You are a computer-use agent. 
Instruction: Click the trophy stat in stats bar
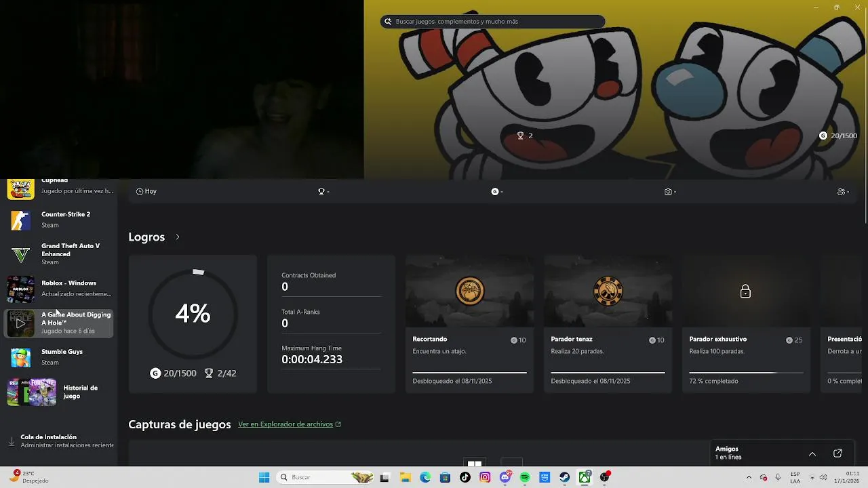(x=323, y=192)
